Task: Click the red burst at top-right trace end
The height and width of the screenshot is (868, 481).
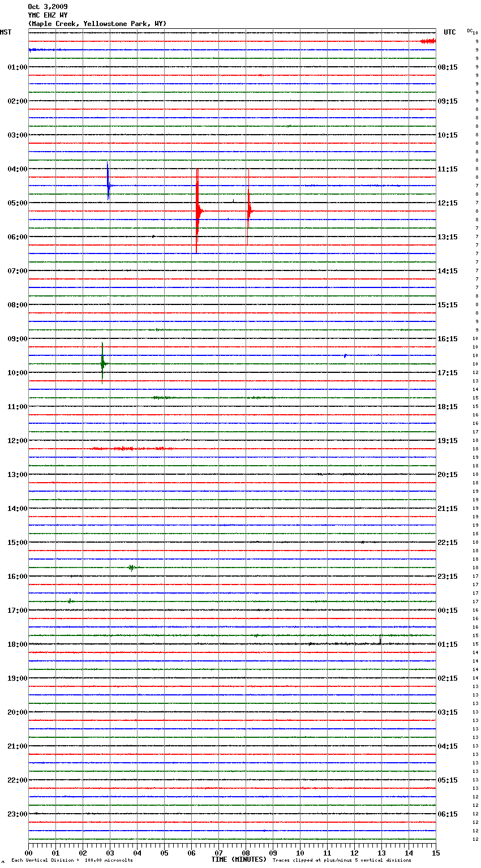Action: [428, 41]
